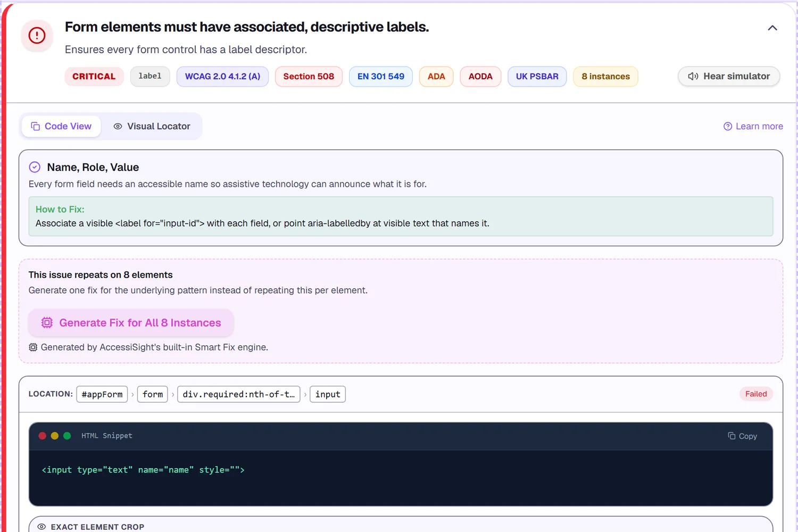Image resolution: width=798 pixels, height=532 pixels.
Task: Click the form location breadcrumb
Action: click(153, 394)
